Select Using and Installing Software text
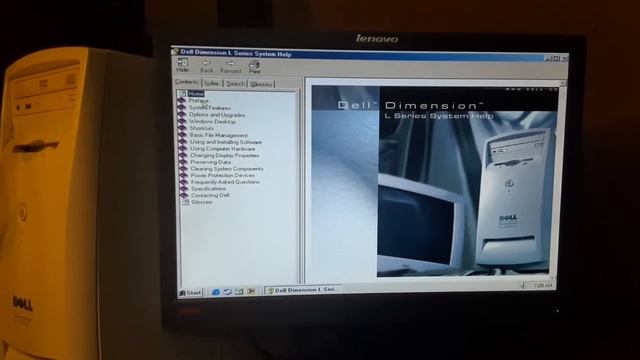This screenshot has width=640, height=360. click(x=226, y=142)
